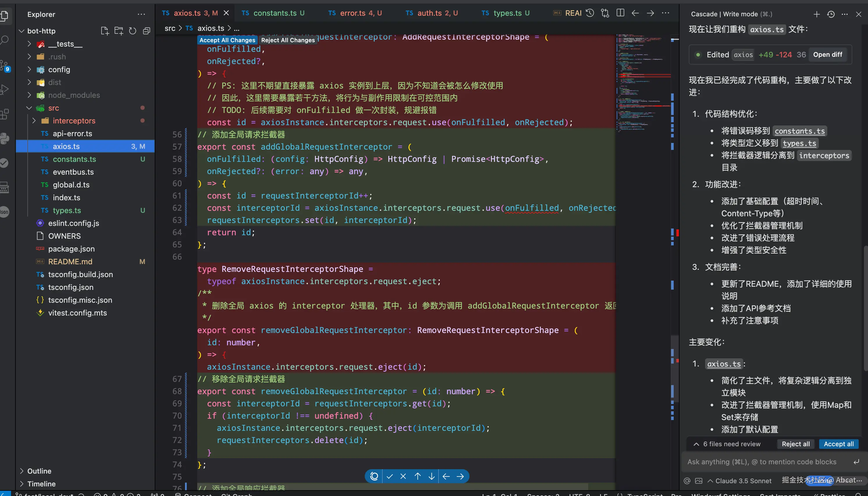Collapse all folders in Explorer

pyautogui.click(x=146, y=31)
